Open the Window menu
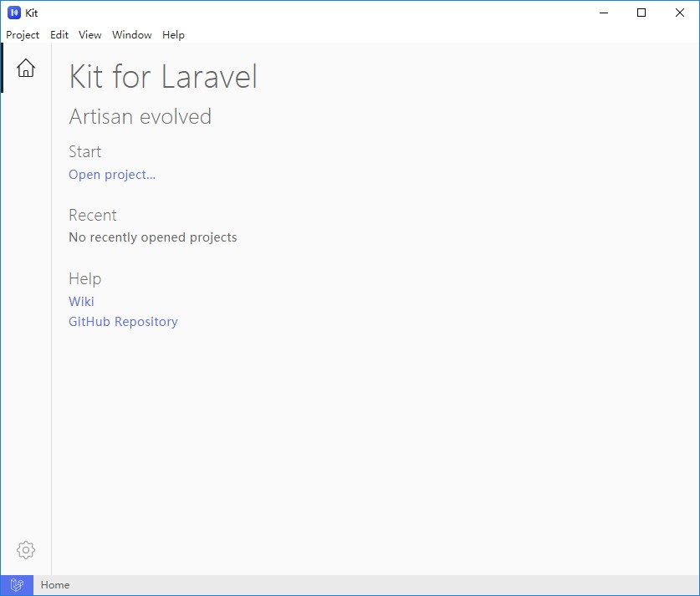This screenshot has width=700, height=596. (x=131, y=35)
